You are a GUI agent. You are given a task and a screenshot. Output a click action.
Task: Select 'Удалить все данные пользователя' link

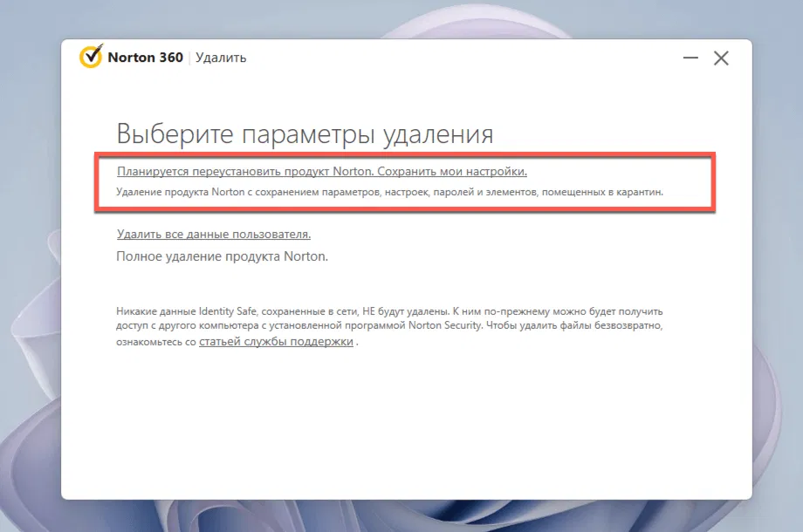tap(214, 235)
